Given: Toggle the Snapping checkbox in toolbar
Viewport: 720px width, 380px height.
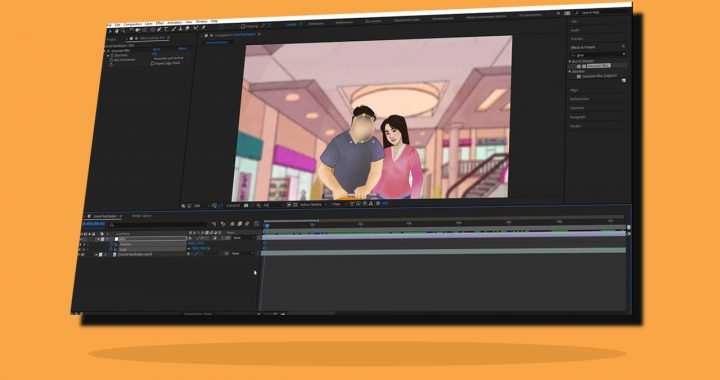Looking at the screenshot, I should (x=243, y=27).
